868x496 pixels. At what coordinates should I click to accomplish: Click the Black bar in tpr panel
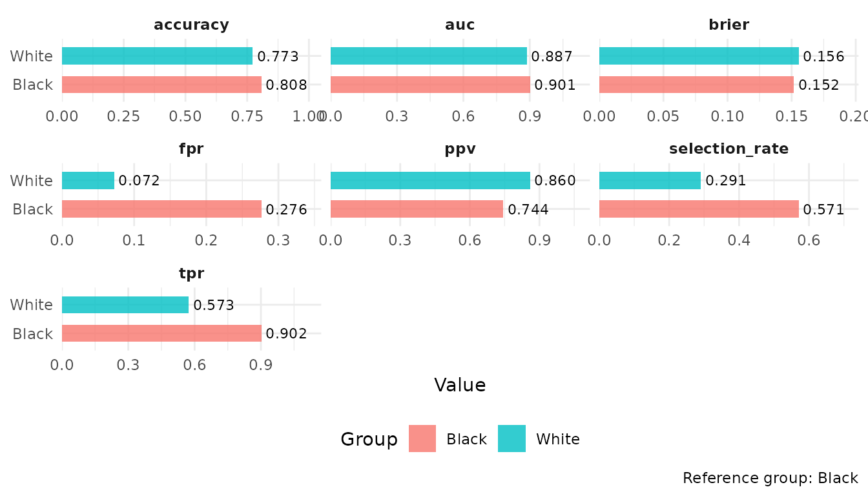click(161, 333)
